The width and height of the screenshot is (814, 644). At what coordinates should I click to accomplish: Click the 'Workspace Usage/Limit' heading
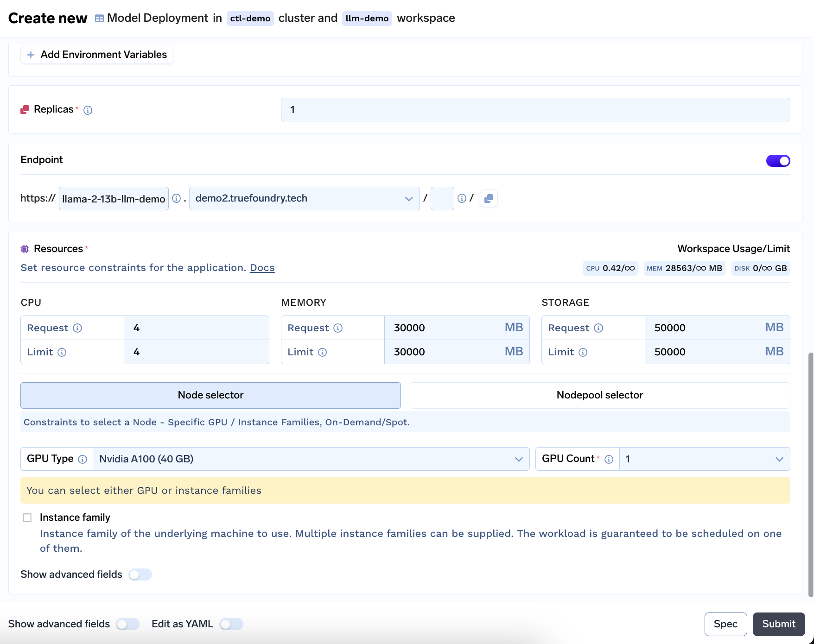tap(733, 249)
